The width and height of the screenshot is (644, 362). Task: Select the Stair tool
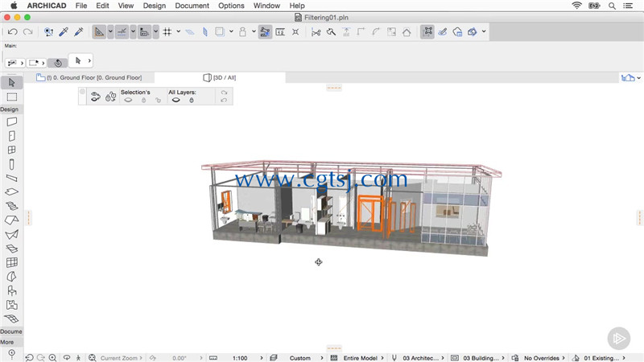pos(11,206)
